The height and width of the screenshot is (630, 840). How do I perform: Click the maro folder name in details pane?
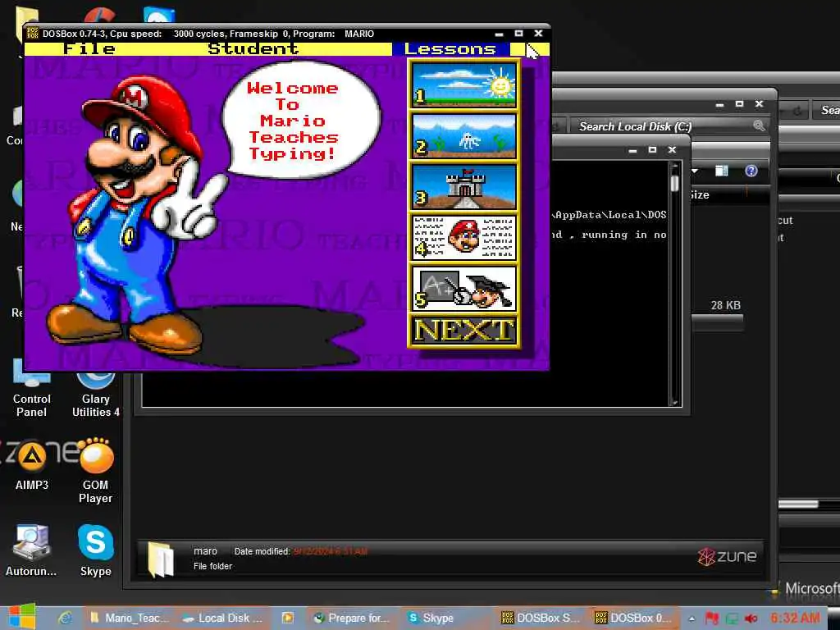205,551
